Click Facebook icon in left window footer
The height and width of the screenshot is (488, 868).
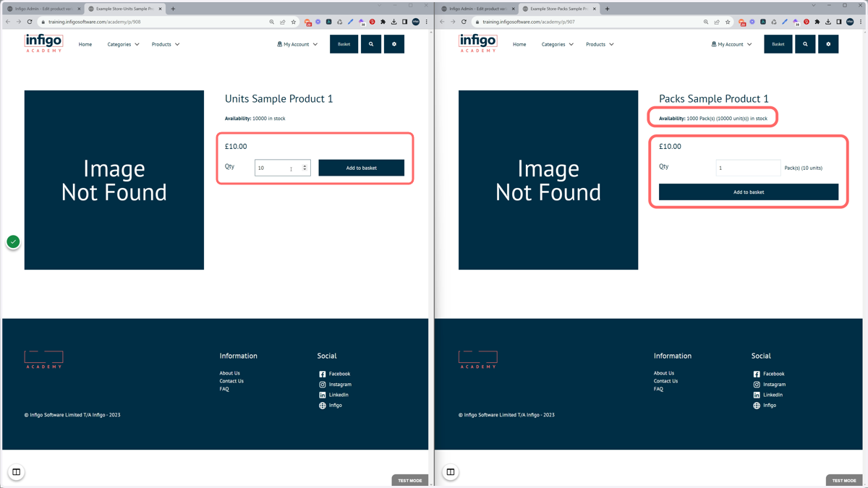(323, 374)
